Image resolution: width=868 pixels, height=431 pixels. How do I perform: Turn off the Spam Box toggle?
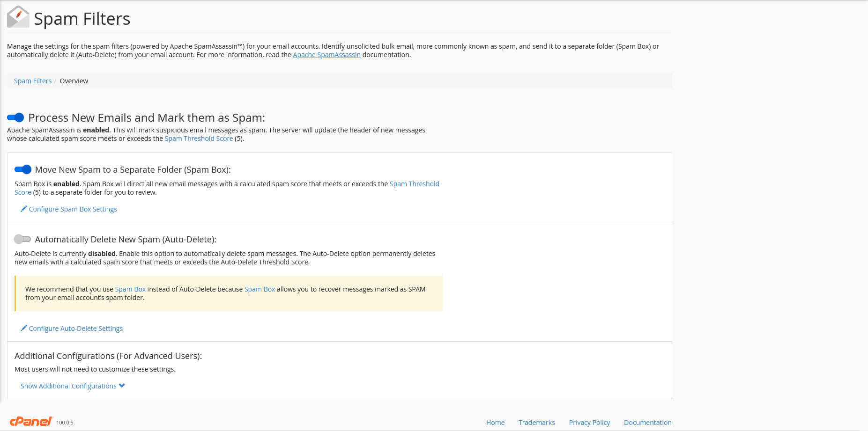point(23,169)
